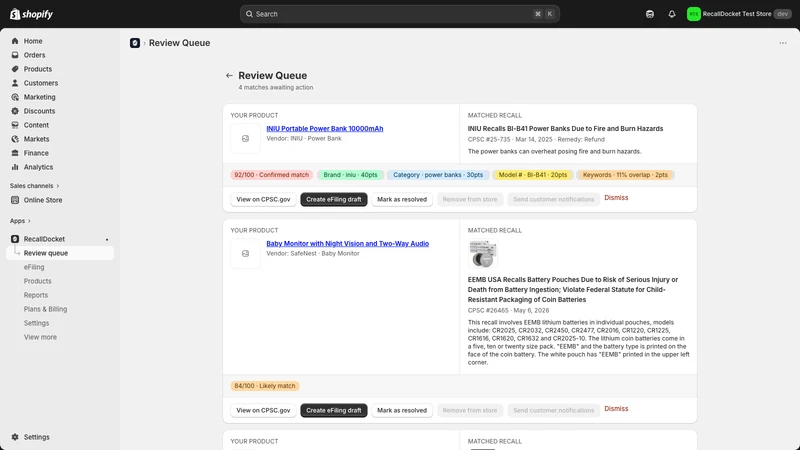Click the EEMB battery recall thumbnail
This screenshot has height=450, width=800.
click(483, 254)
